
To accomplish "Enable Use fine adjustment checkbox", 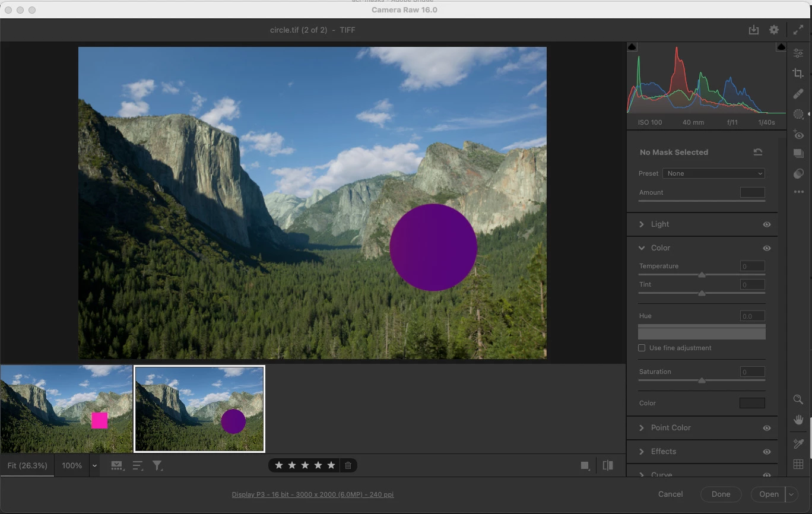I will point(642,348).
